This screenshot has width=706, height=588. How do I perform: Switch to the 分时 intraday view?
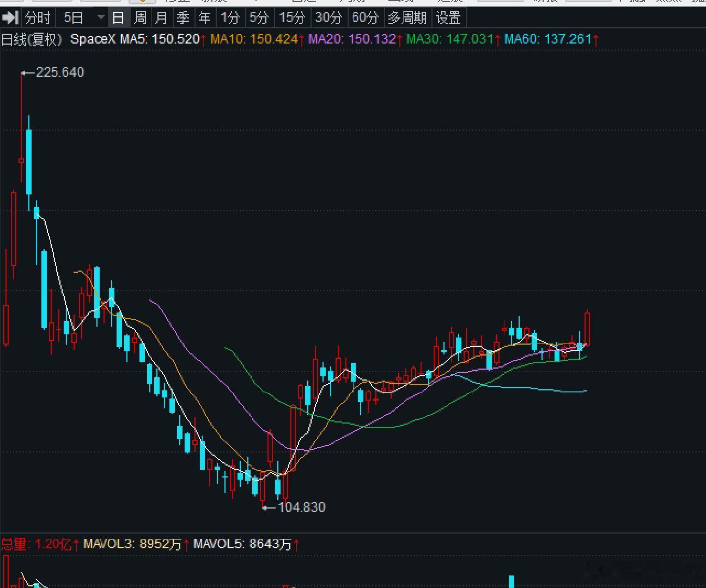click(38, 18)
